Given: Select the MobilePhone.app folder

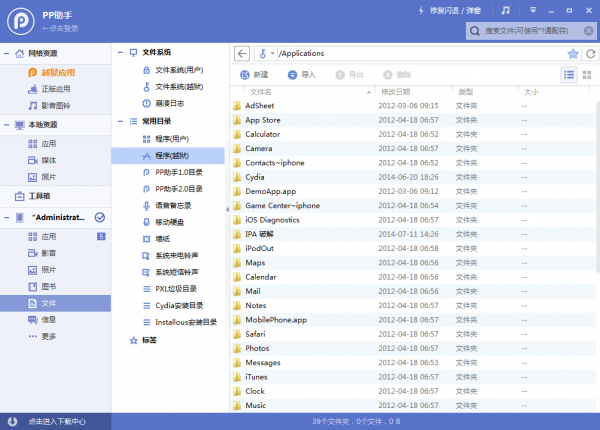Looking at the screenshot, I should pyautogui.click(x=413, y=320).
